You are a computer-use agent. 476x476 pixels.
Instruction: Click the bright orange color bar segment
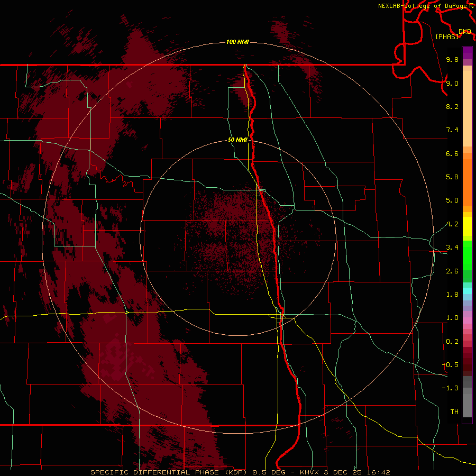467,183
